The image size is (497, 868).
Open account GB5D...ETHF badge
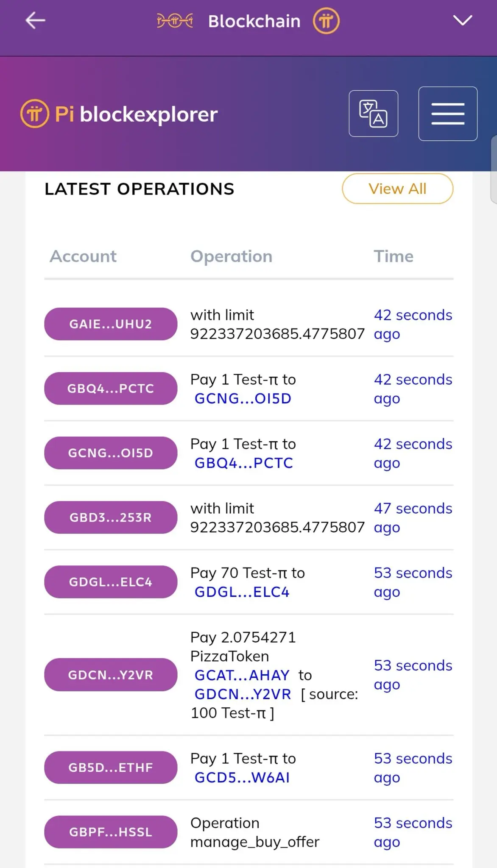[111, 767]
